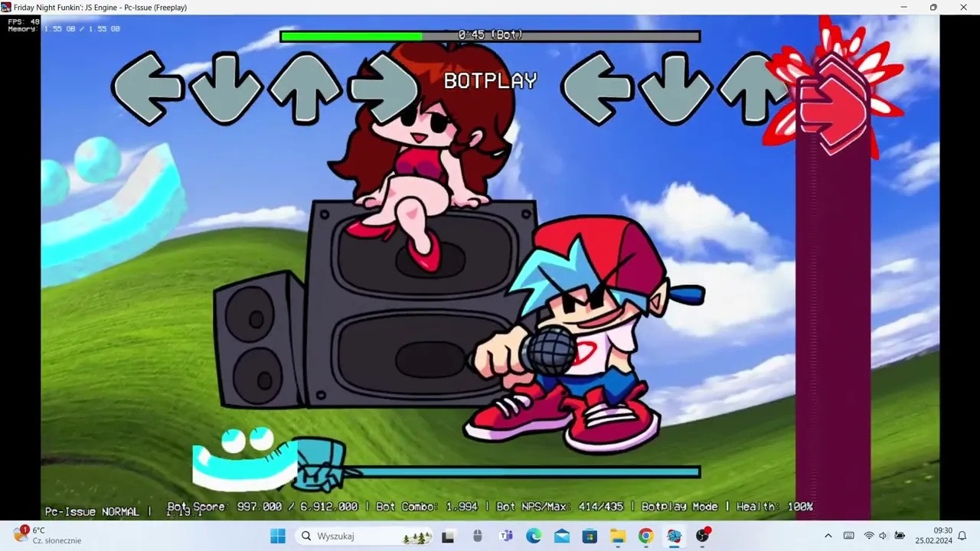The image size is (980, 551).
Task: Click the Bot Score readout
Action: coord(263,507)
